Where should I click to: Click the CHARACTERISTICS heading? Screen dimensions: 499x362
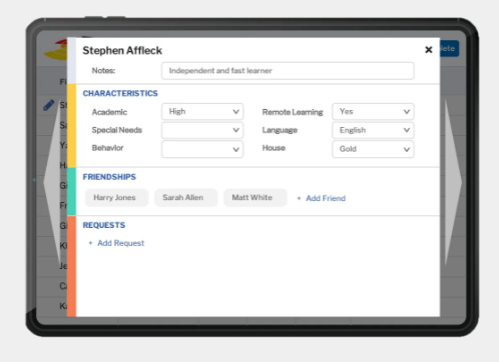pos(120,93)
